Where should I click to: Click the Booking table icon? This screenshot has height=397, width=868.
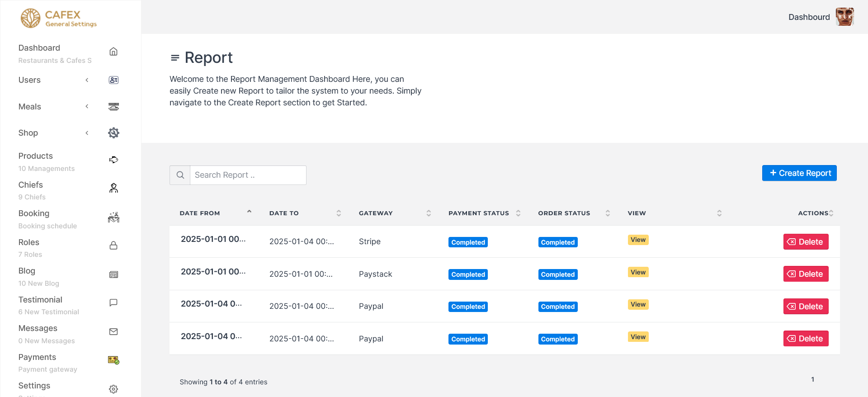[113, 217]
